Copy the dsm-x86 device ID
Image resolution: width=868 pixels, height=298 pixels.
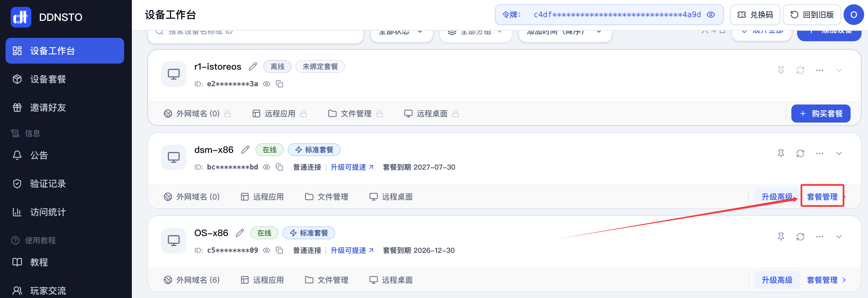[x=279, y=167]
